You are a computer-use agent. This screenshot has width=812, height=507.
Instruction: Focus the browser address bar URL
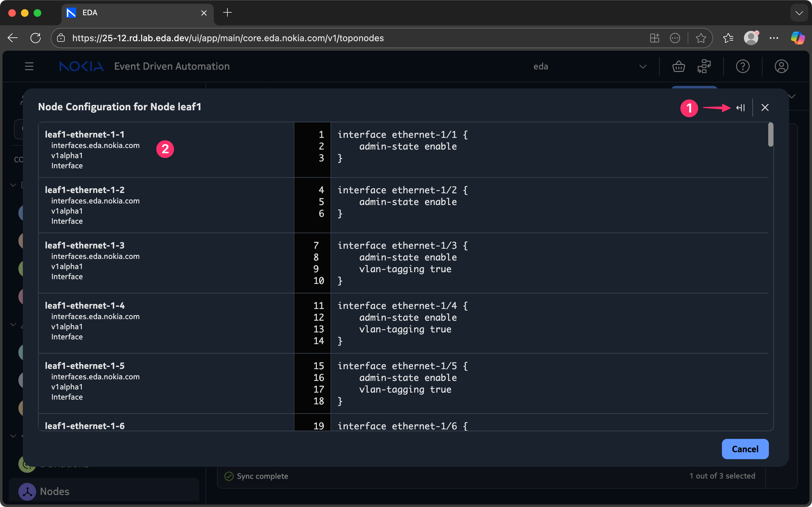228,38
